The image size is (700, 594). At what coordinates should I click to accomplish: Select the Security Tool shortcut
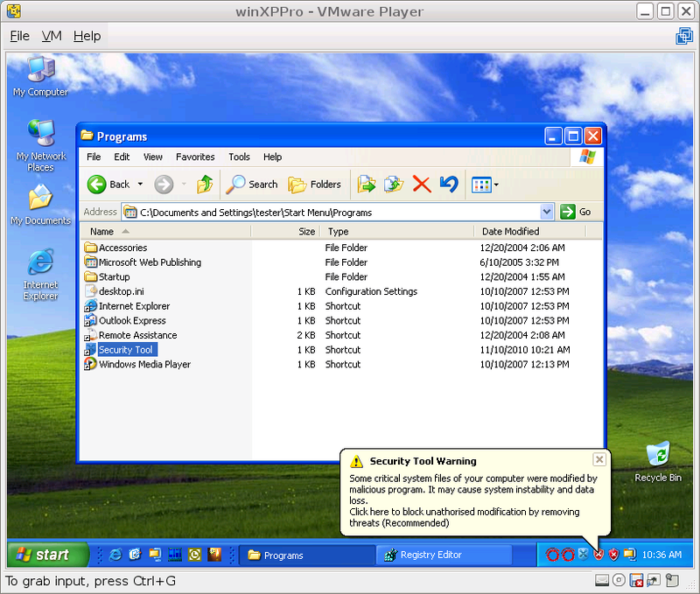pos(121,350)
